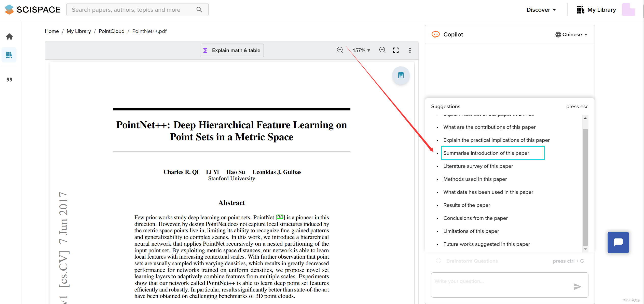The image size is (644, 304).
Task: Select 'Summarise introduction of this paper' suggestion
Action: pyautogui.click(x=486, y=153)
